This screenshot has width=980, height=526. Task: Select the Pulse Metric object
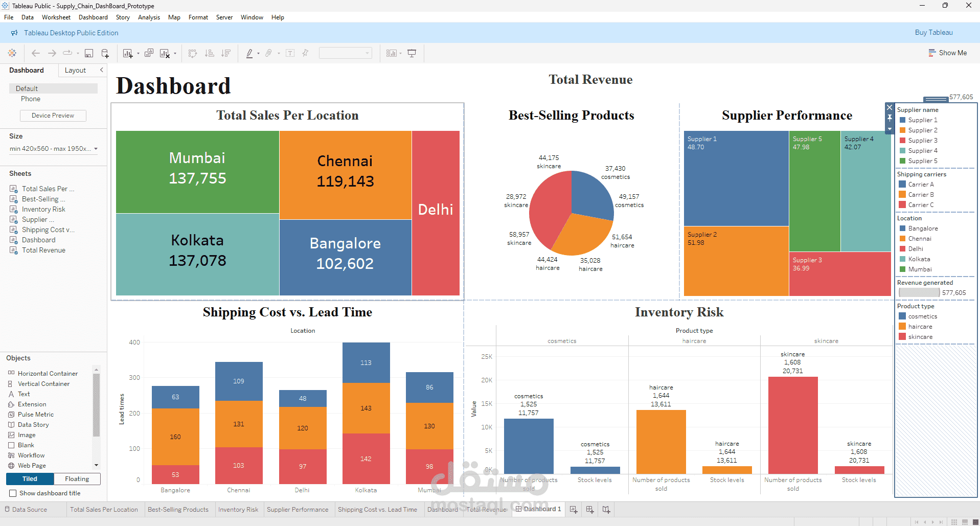pyautogui.click(x=31, y=415)
